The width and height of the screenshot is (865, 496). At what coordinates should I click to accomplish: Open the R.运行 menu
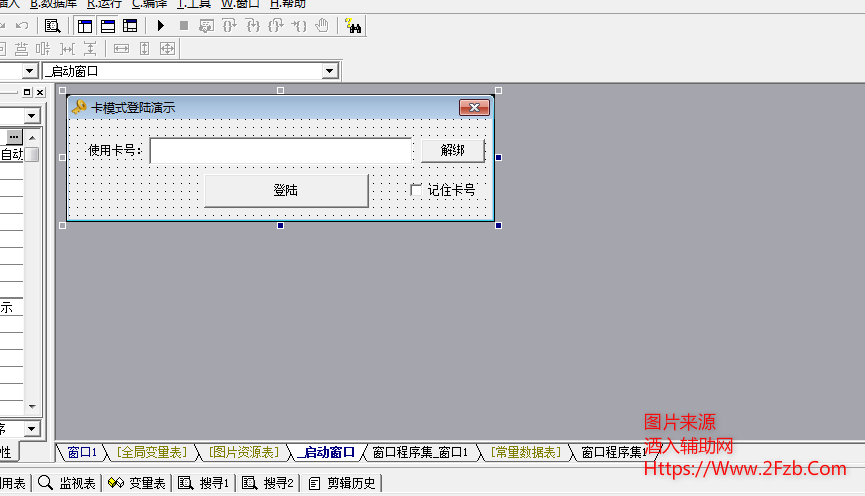[x=104, y=4]
